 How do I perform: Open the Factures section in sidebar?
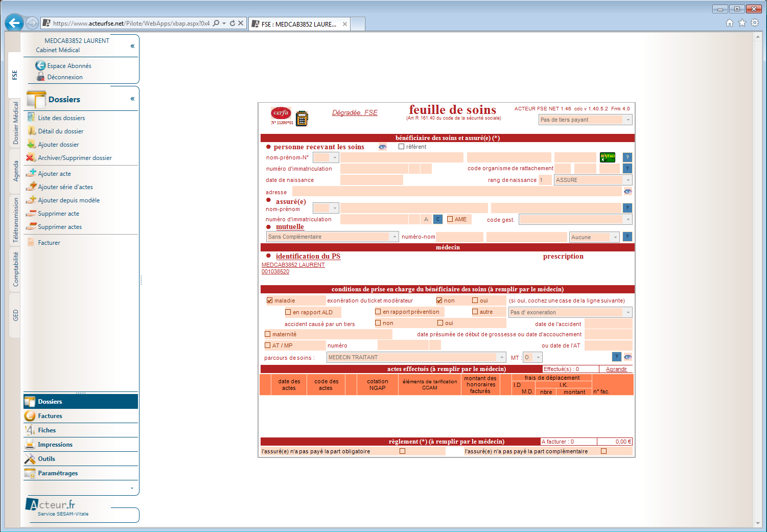(x=50, y=416)
